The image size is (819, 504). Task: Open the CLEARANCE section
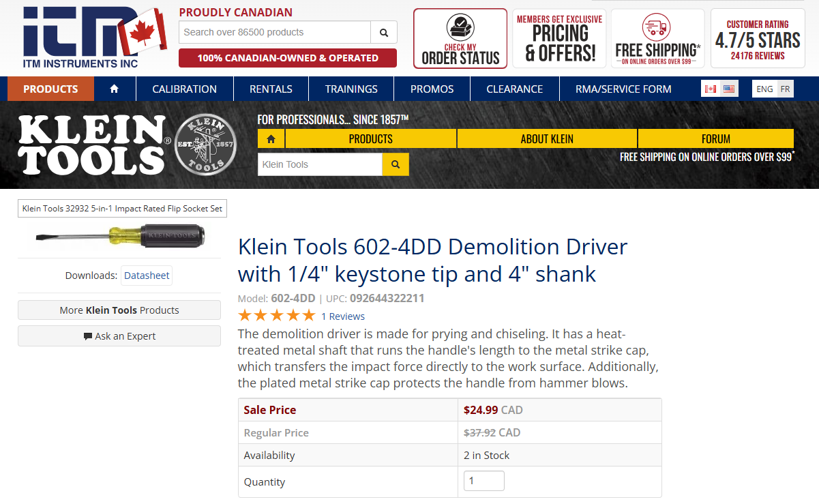tap(513, 88)
